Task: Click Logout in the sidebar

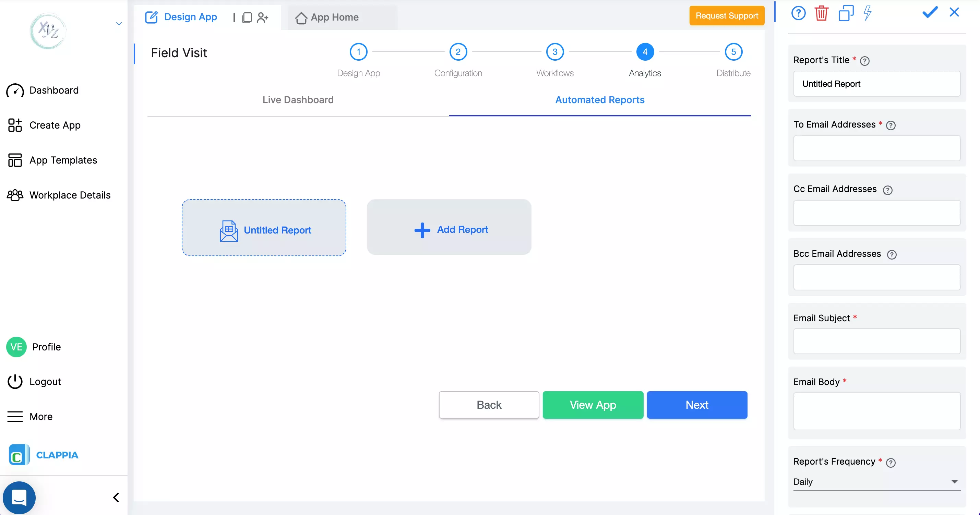Action: tap(34, 382)
